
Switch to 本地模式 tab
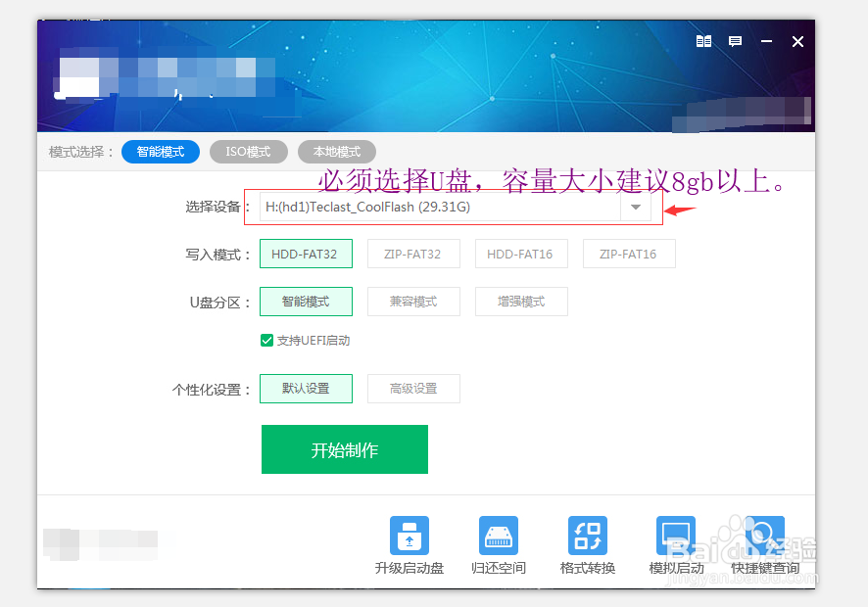point(337,152)
